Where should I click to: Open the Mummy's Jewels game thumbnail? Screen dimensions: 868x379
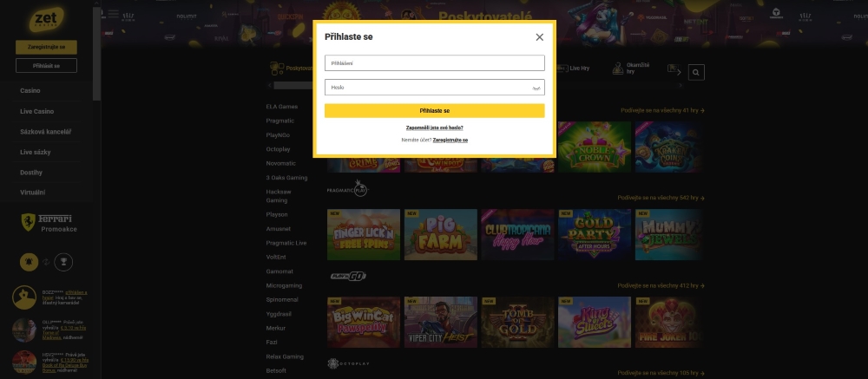pyautogui.click(x=668, y=234)
